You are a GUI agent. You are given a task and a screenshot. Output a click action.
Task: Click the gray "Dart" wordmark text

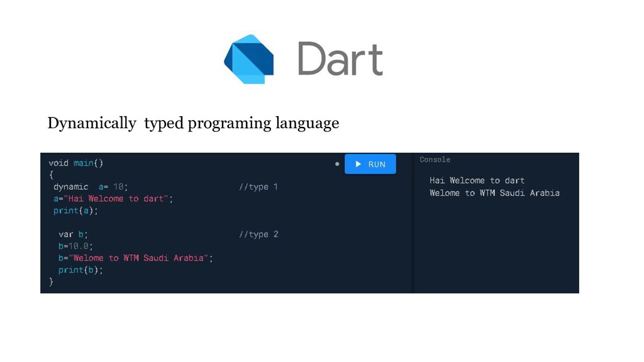340,58
